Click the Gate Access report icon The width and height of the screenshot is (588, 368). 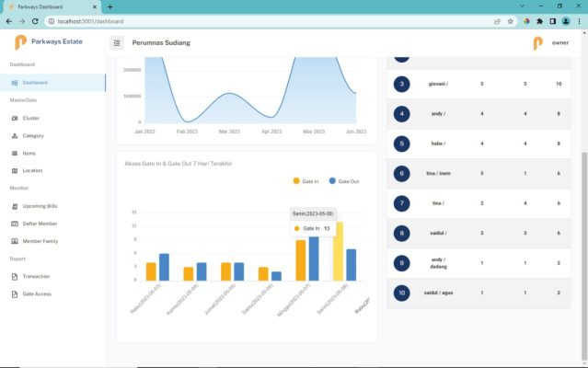pyautogui.click(x=13, y=293)
